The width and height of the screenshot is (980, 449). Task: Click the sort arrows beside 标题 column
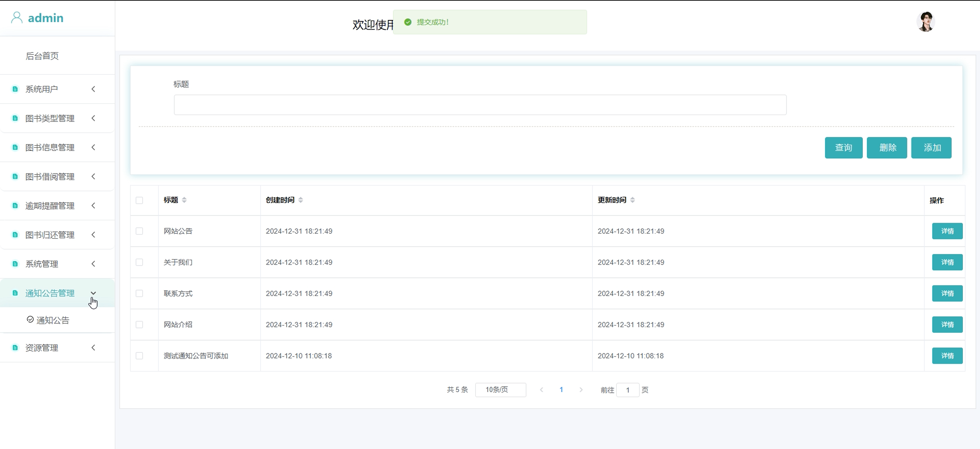point(184,200)
